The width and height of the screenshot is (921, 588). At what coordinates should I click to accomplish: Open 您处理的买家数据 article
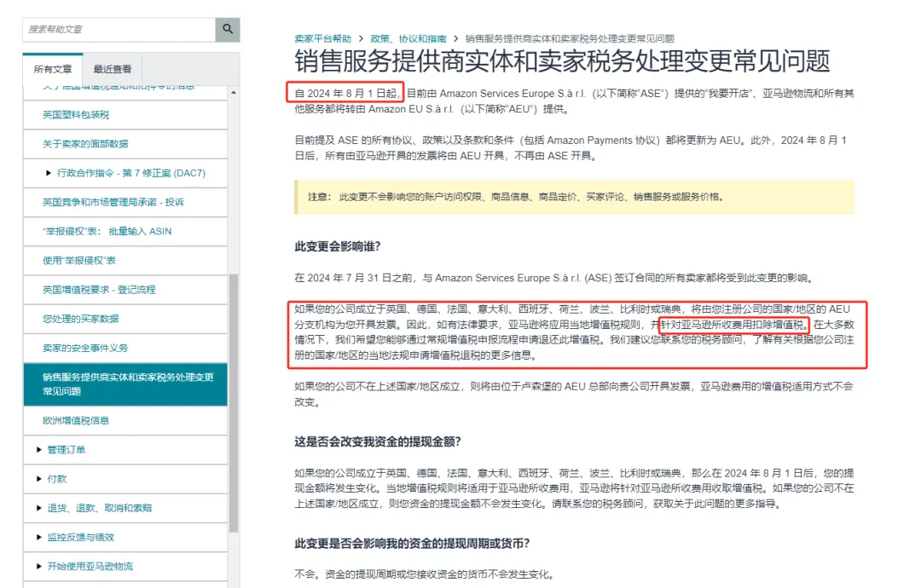[x=80, y=319]
